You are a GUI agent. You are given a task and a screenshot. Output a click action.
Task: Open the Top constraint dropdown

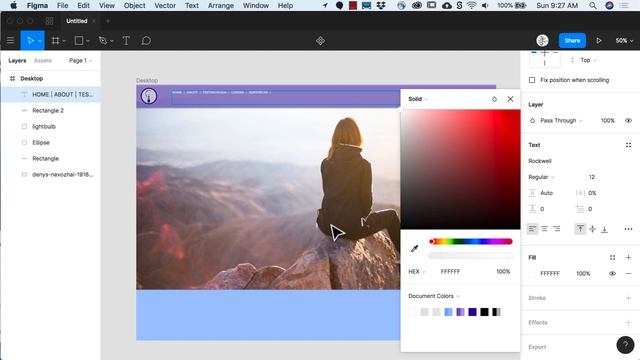pos(588,60)
